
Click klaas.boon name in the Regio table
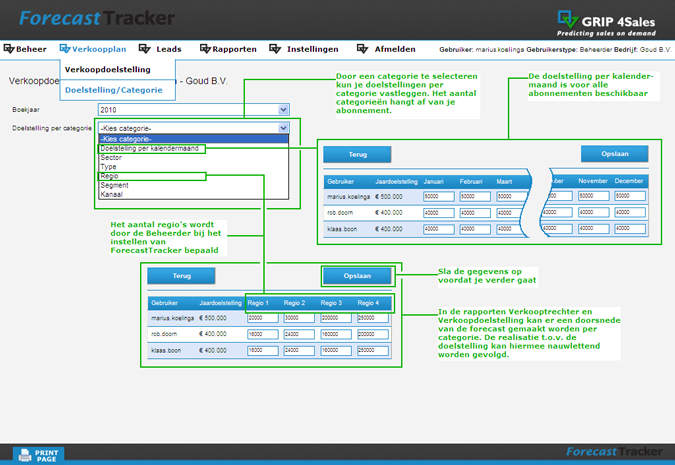pos(166,350)
